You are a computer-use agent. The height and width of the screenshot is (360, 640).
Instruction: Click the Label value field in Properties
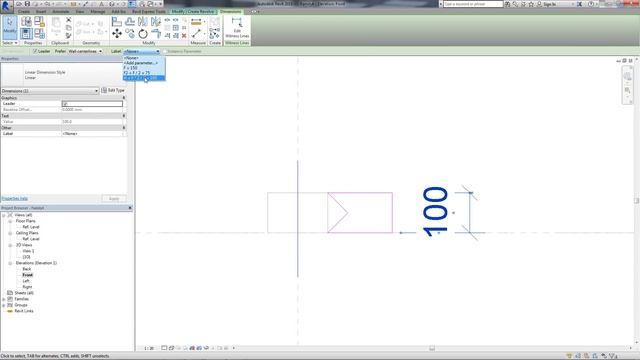(92, 134)
